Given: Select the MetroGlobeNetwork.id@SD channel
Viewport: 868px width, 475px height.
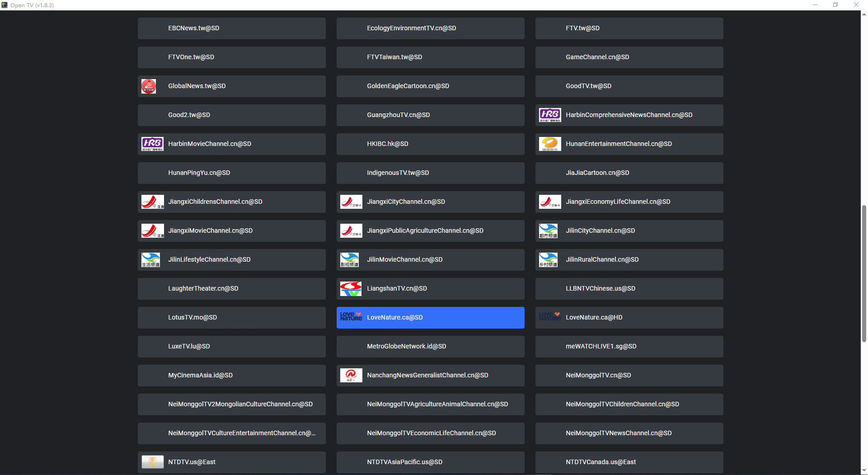Looking at the screenshot, I should tap(430, 347).
